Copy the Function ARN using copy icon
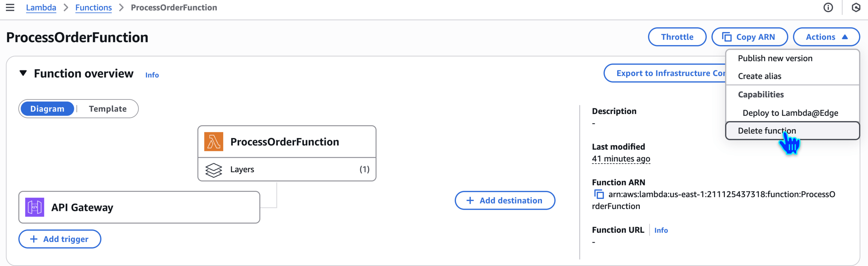Image resolution: width=868 pixels, height=266 pixels. click(x=599, y=194)
